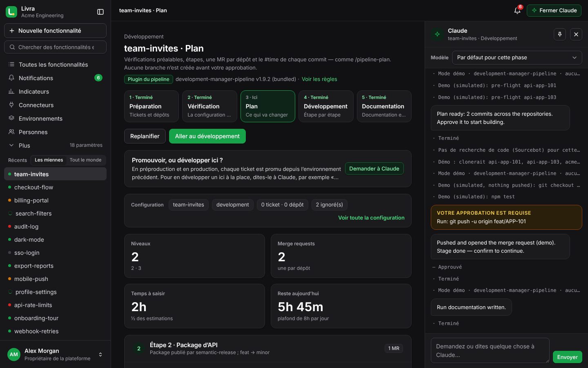The height and width of the screenshot is (368, 588).
Task: Click Aller au développement
Action: pyautogui.click(x=207, y=136)
